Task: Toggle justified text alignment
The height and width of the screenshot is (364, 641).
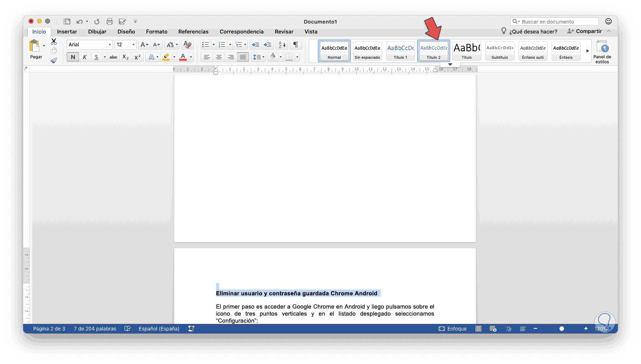Action: tap(243, 57)
